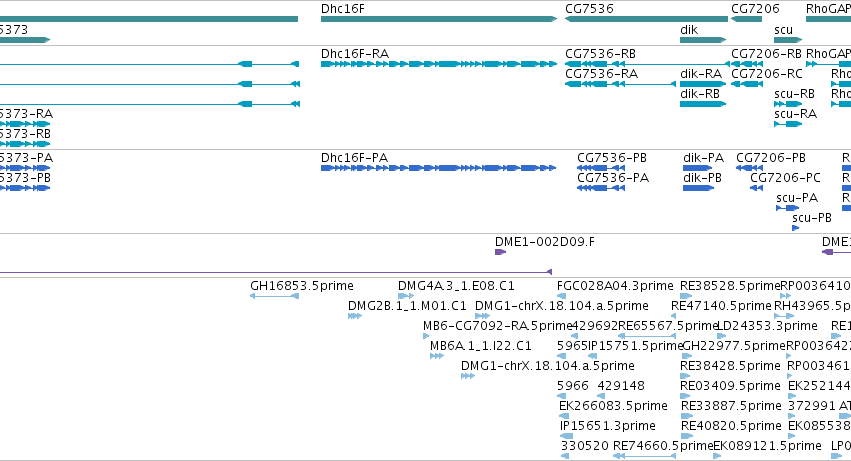Click the CG7206-PB protein label
This screenshot has width=851, height=461.
coord(771,157)
